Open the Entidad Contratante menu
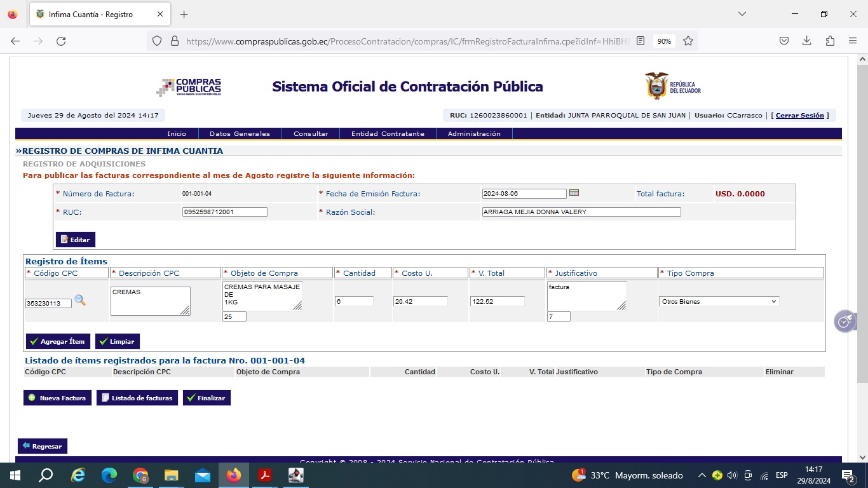868x488 pixels. tap(388, 134)
